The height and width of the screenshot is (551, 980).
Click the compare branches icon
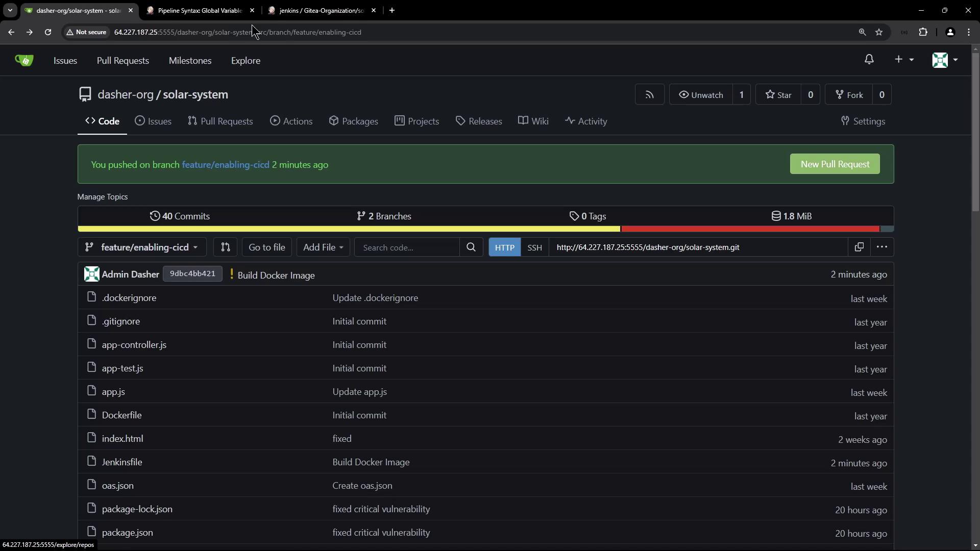(225, 247)
